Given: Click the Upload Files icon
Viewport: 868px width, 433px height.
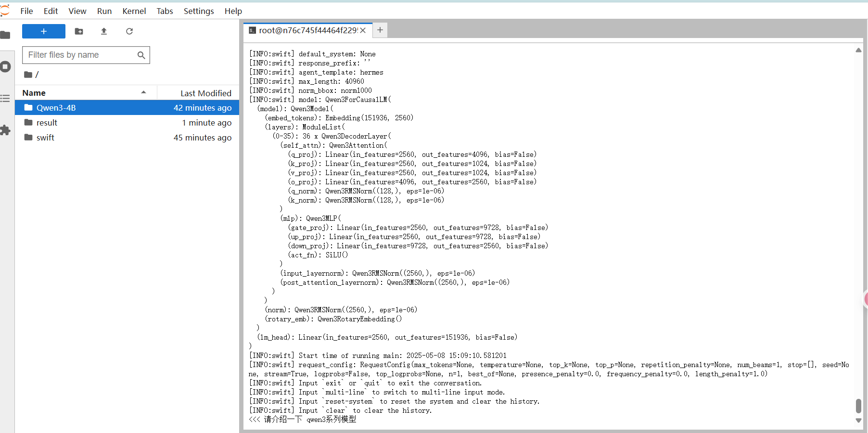Looking at the screenshot, I should (104, 31).
